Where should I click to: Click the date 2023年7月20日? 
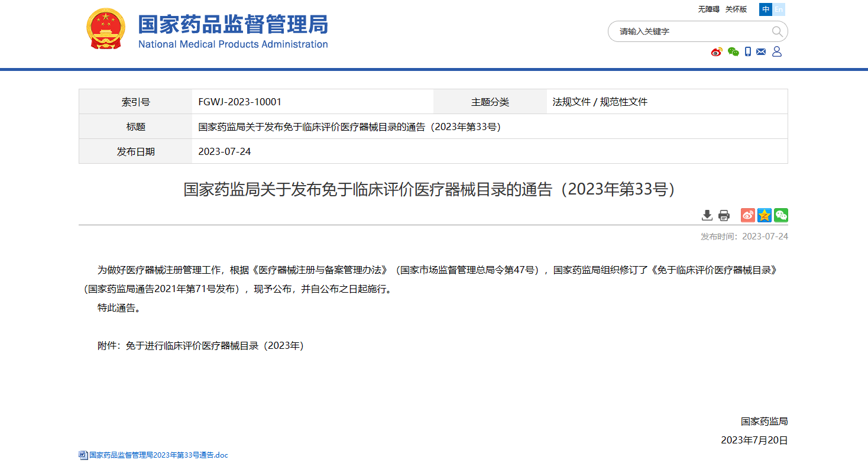coord(754,440)
